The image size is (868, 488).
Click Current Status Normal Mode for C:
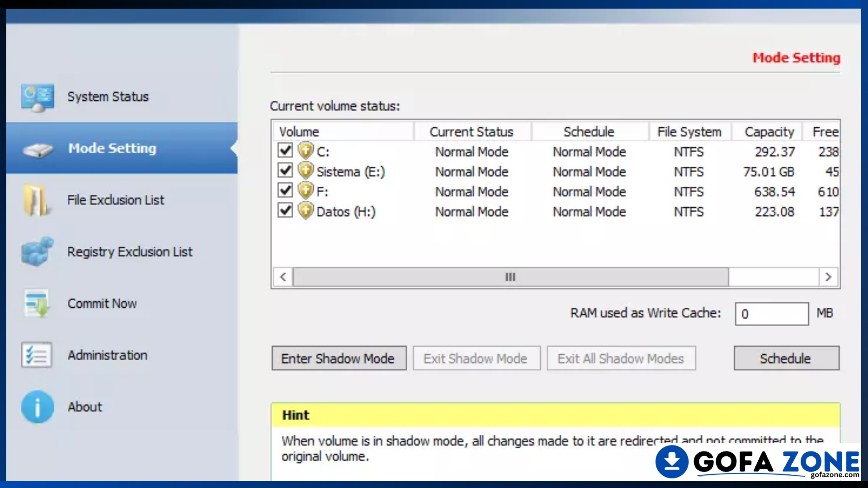(x=472, y=152)
